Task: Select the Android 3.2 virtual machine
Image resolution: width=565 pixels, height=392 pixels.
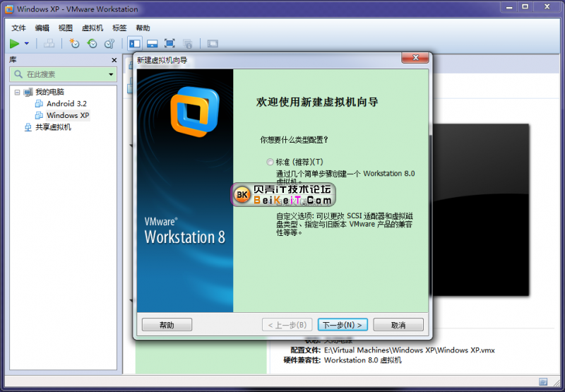Action: 66,104
